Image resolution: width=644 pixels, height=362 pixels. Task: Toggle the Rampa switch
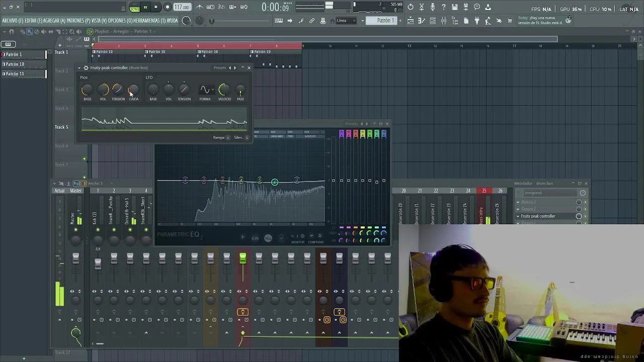point(228,137)
